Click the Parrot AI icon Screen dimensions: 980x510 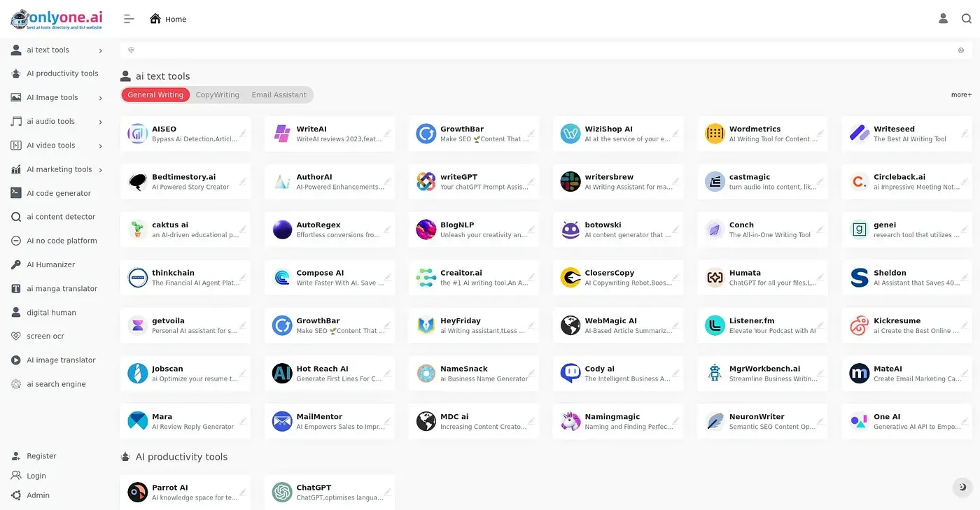click(138, 493)
